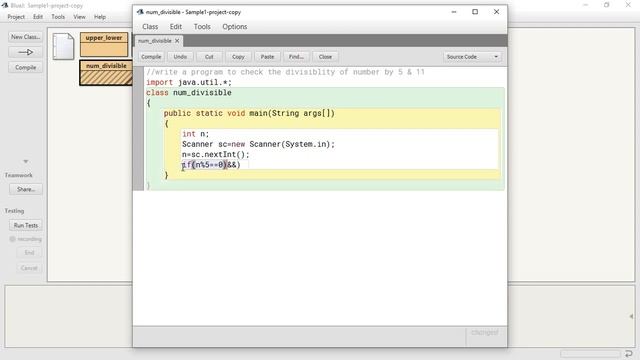
Task: Maximize the num_divisible editor window
Action: 475,12
